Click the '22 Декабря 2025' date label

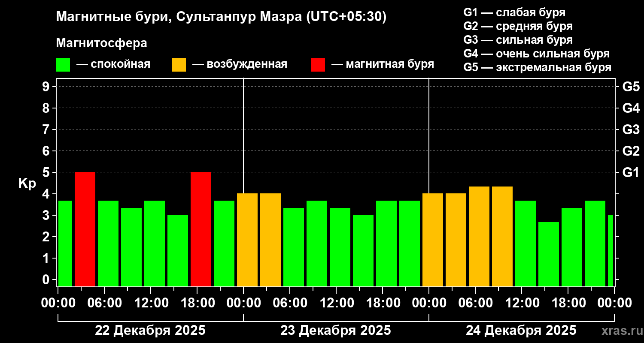pos(150,331)
